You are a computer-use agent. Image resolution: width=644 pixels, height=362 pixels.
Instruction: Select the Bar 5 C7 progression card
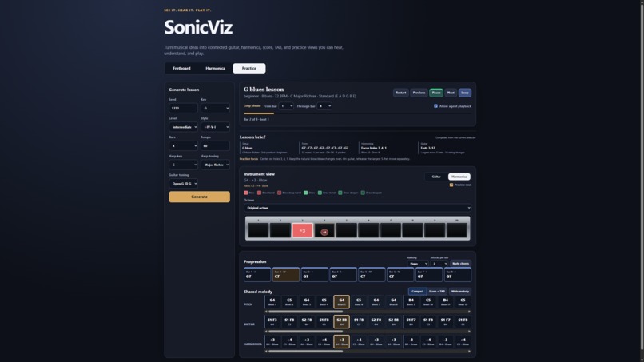[x=372, y=274]
